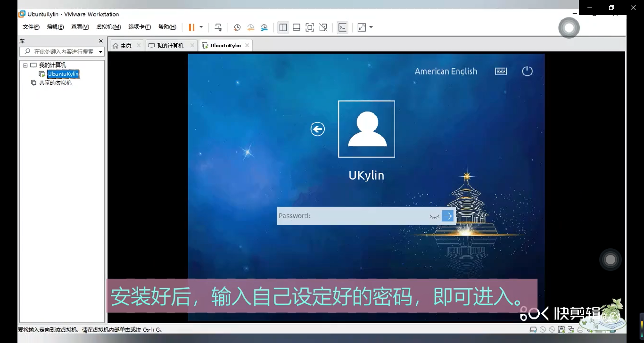This screenshot has height=343, width=644.
Task: Click the VMware Workstation title bar logo
Action: pyautogui.click(x=22, y=14)
